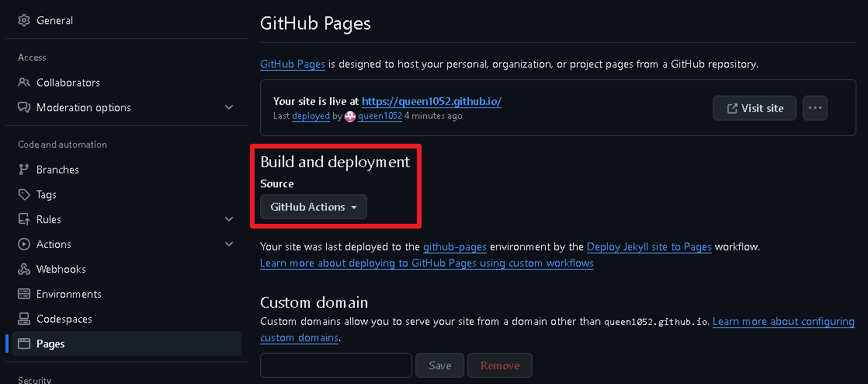This screenshot has width=868, height=384.
Task: Click the Collaborators people icon
Action: tap(23, 82)
